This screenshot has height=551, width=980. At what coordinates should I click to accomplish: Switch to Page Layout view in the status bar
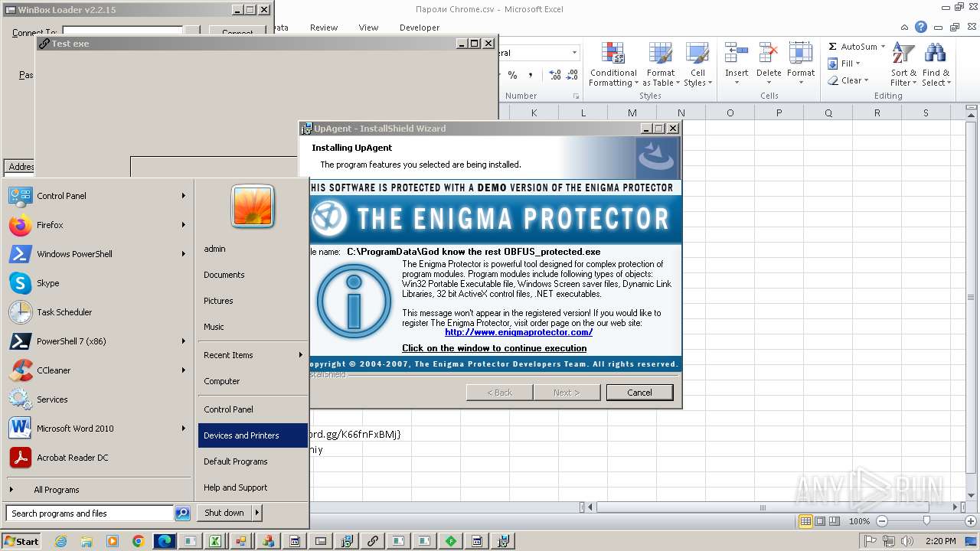[x=820, y=521]
